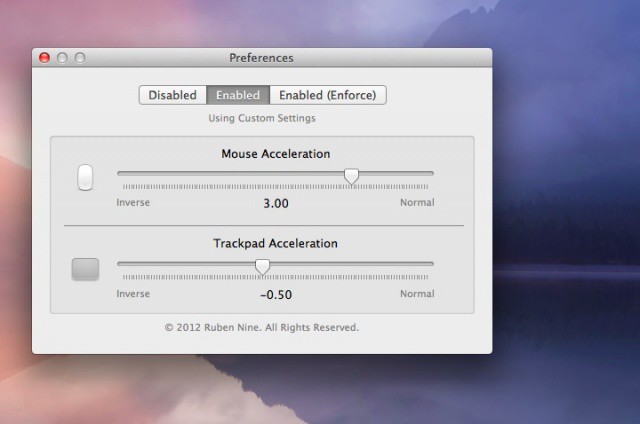640x424 pixels.
Task: Click the trackpad icon beside Trackpad Acceleration
Action: tap(86, 268)
